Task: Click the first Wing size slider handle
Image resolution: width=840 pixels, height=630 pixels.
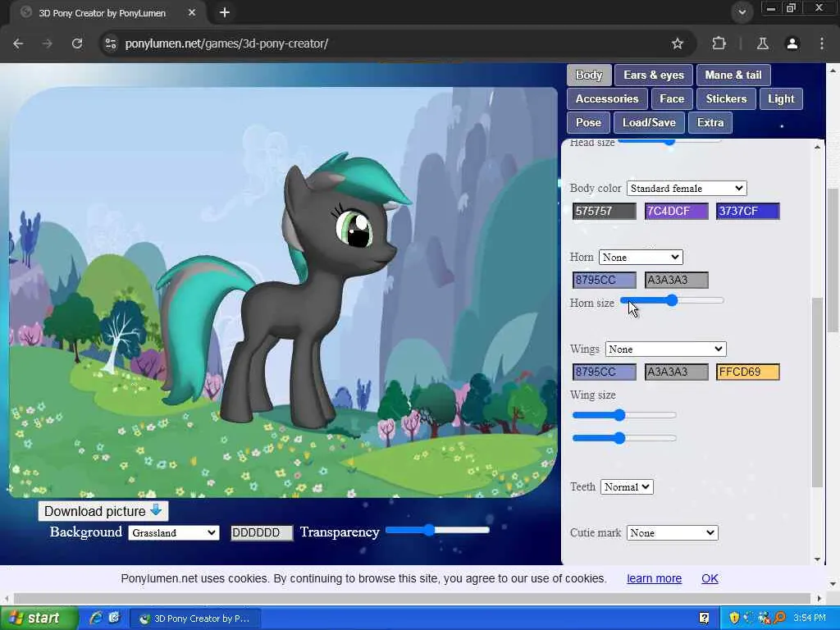Action: [x=620, y=415]
